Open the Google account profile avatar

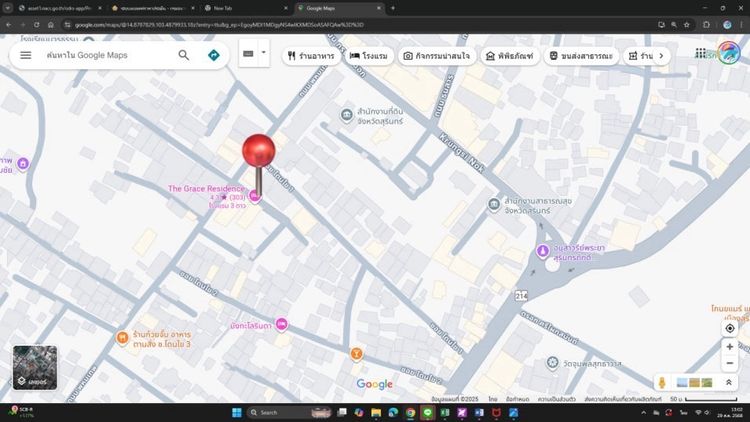728,53
